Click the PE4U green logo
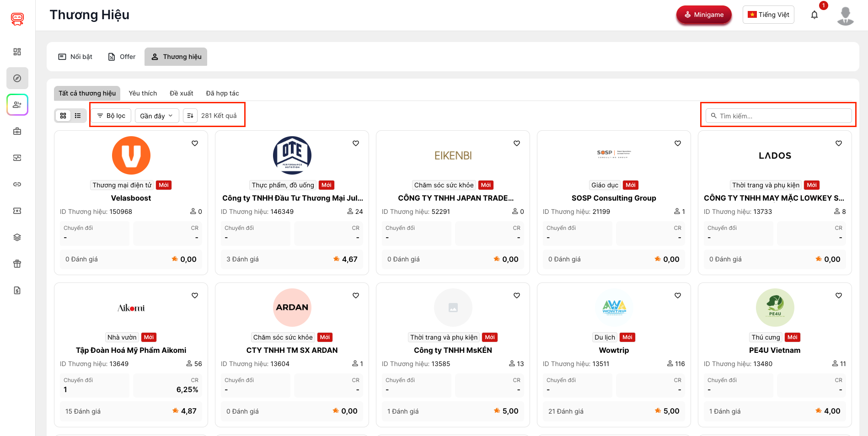Viewport: 868px width, 436px height. tap(775, 308)
